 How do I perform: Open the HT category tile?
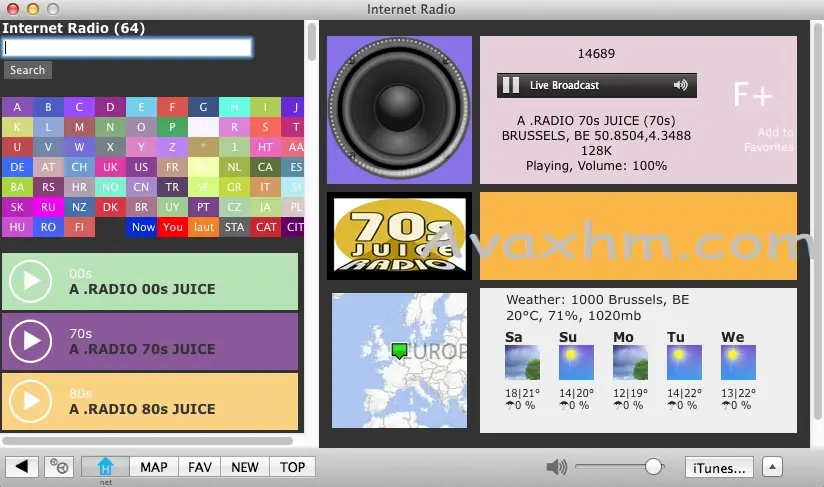click(x=265, y=147)
